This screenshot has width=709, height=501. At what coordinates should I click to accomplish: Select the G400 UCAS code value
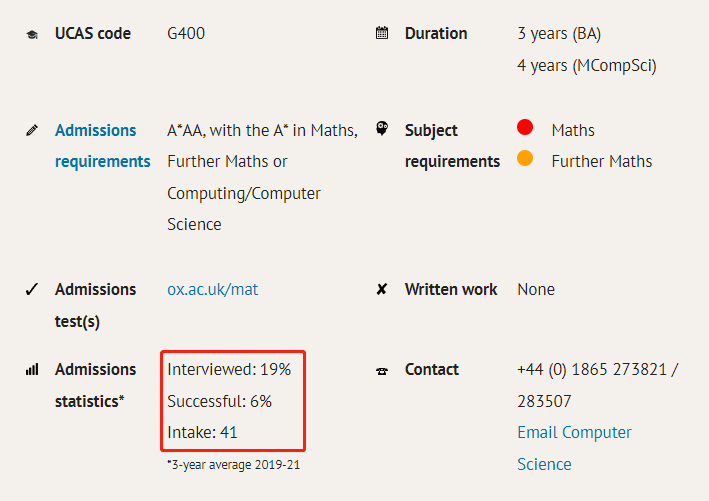click(x=186, y=33)
